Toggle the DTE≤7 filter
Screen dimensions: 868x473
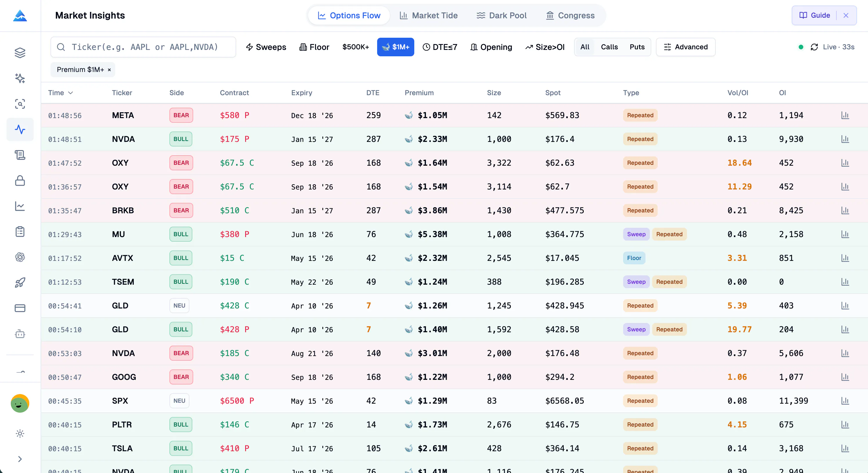click(x=440, y=47)
